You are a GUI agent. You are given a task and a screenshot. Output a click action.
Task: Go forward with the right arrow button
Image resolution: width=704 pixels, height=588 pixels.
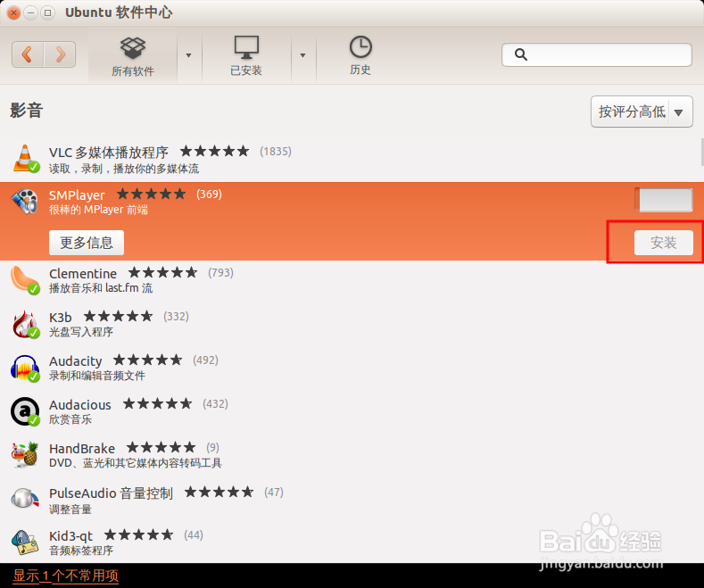point(60,54)
